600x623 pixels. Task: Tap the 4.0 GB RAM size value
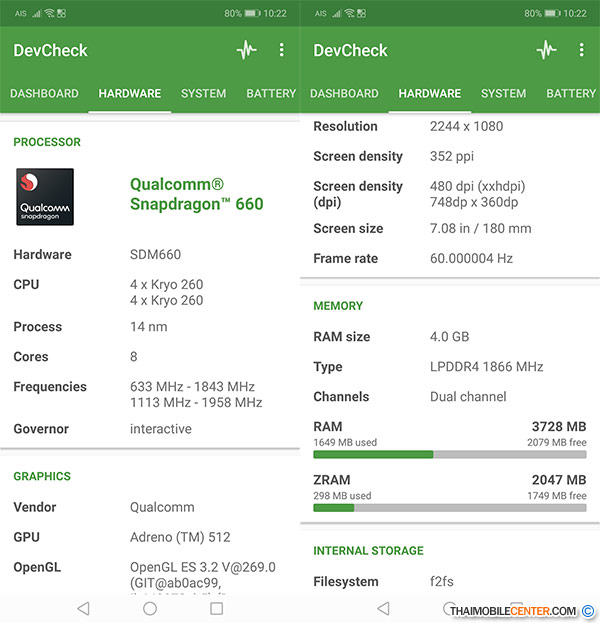point(449,337)
